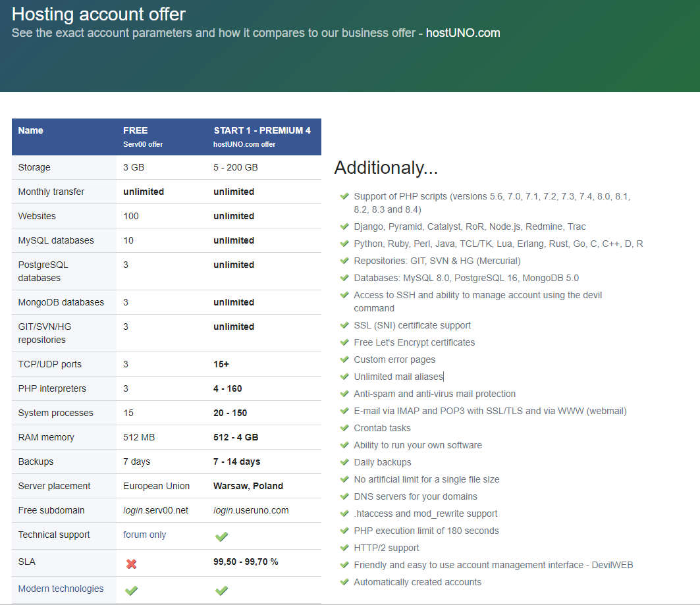Select the 100 websites value

(x=131, y=216)
